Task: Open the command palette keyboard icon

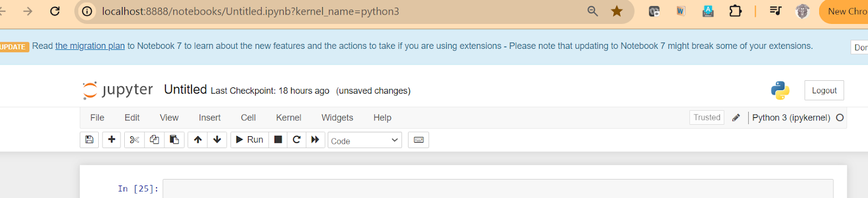Action: (419, 140)
